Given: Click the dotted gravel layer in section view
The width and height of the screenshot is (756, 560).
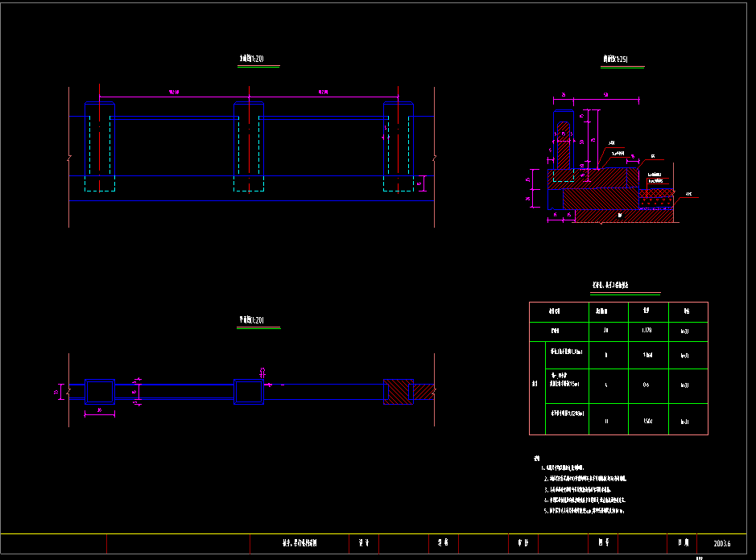Looking at the screenshot, I should pos(657,193).
